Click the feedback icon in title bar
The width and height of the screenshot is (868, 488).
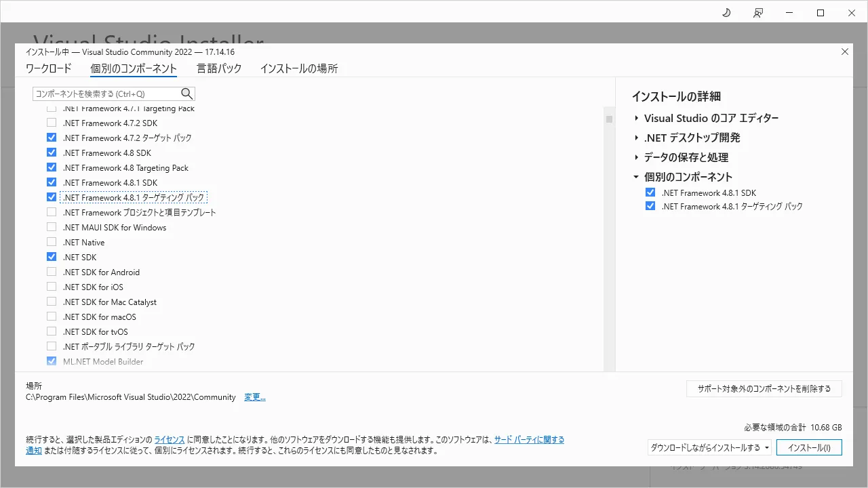(x=758, y=13)
